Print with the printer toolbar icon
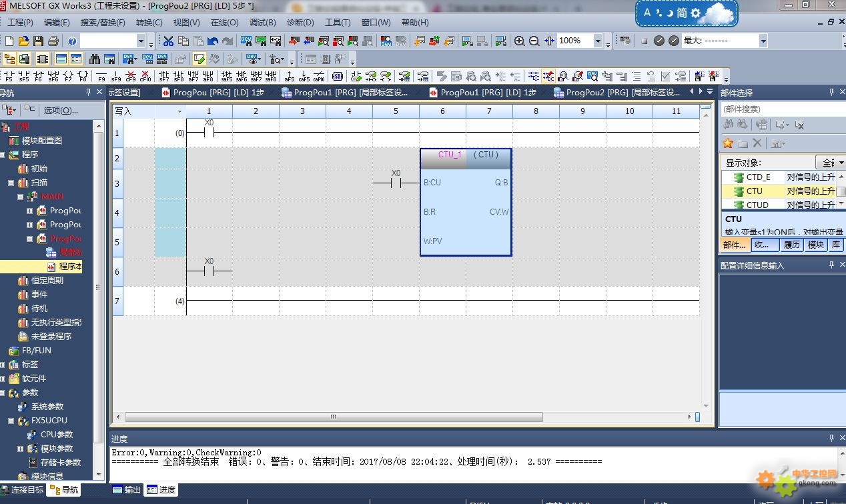 pyautogui.click(x=53, y=41)
